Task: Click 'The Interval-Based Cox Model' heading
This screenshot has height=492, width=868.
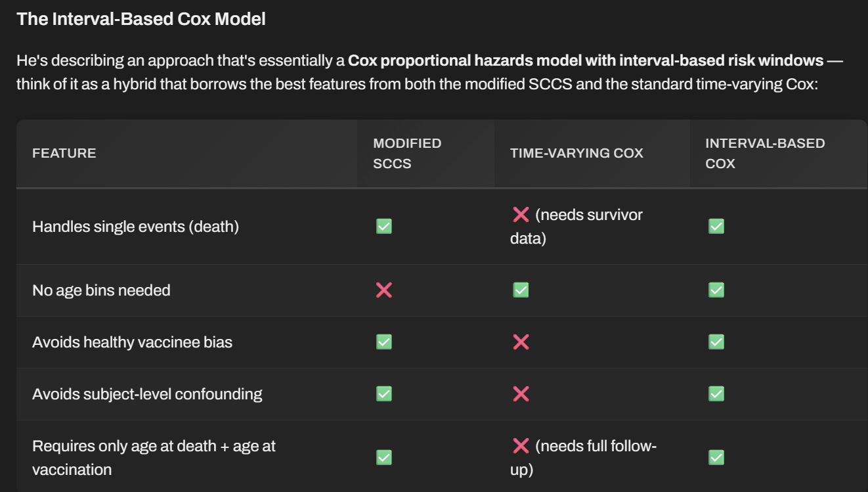Action: click(141, 19)
